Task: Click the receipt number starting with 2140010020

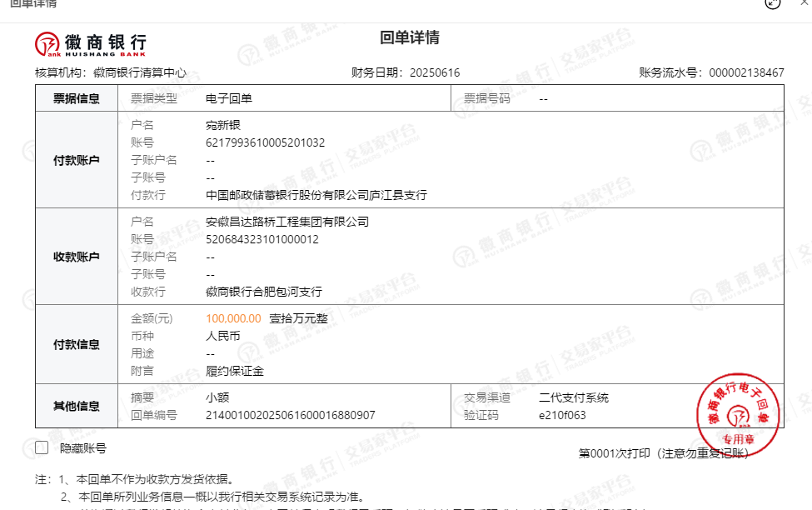Action: (x=290, y=415)
